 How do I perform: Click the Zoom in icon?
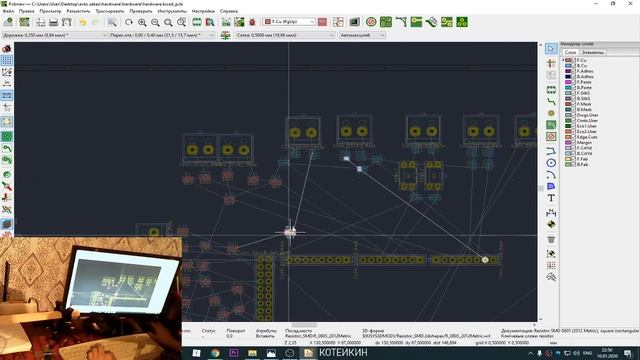(x=142, y=22)
